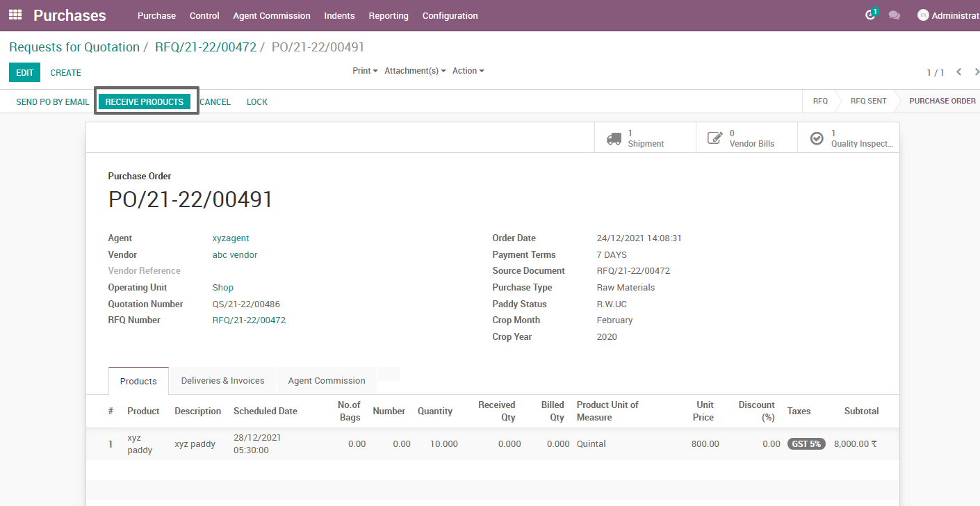Click the GST 5% tax tag
This screenshot has height=506, width=980.
coord(806,443)
